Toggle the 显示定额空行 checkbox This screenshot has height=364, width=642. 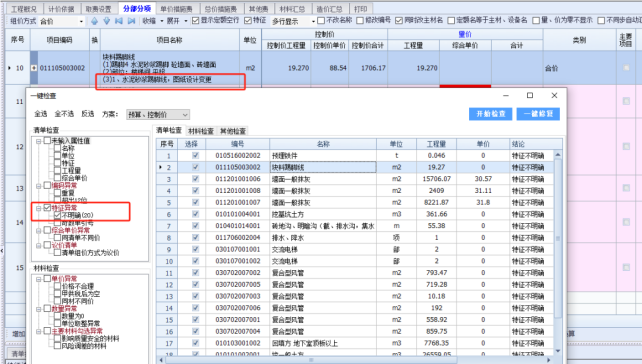pos(195,20)
